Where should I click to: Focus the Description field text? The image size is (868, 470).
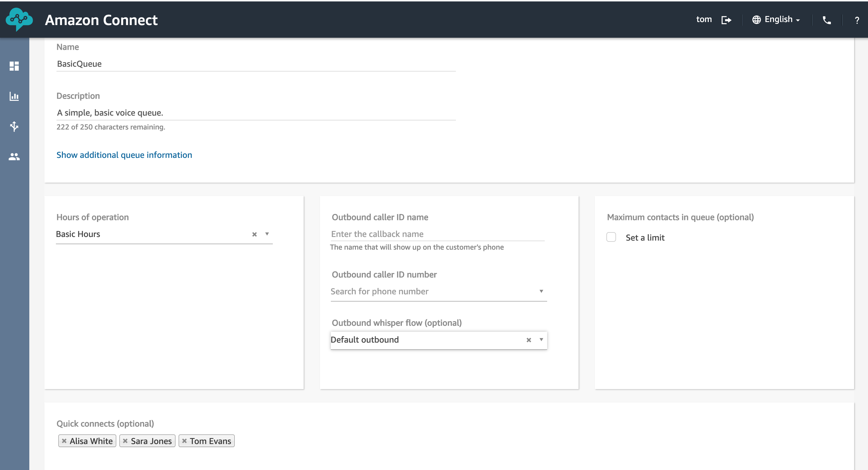(x=256, y=113)
